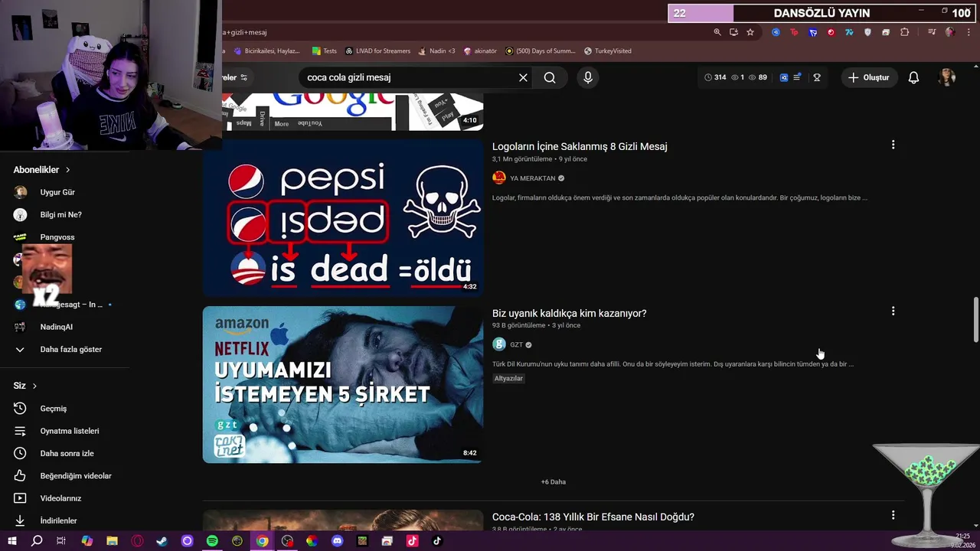980x551 pixels.
Task: Open Spotify from the taskbar
Action: point(212,540)
